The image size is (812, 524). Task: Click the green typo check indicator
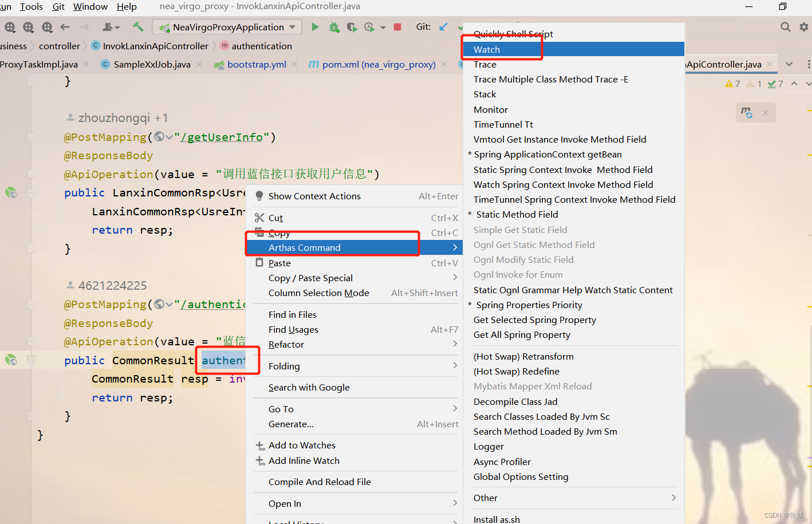tap(775, 84)
